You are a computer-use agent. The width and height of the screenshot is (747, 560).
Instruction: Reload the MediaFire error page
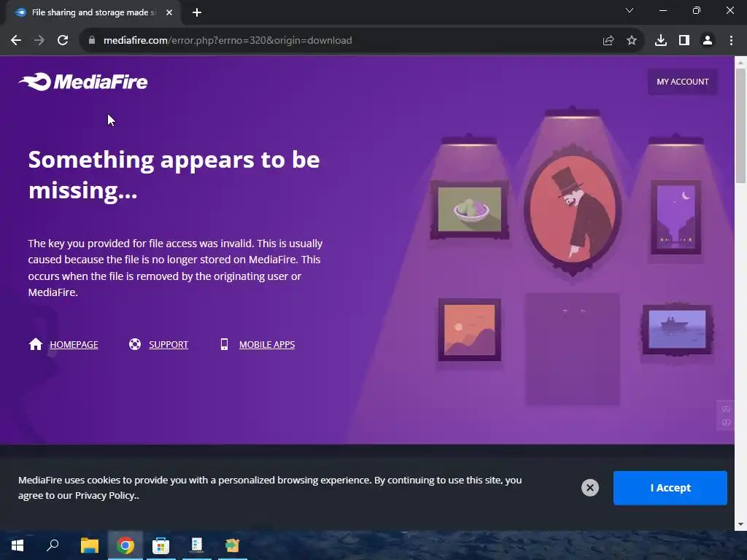pyautogui.click(x=63, y=41)
